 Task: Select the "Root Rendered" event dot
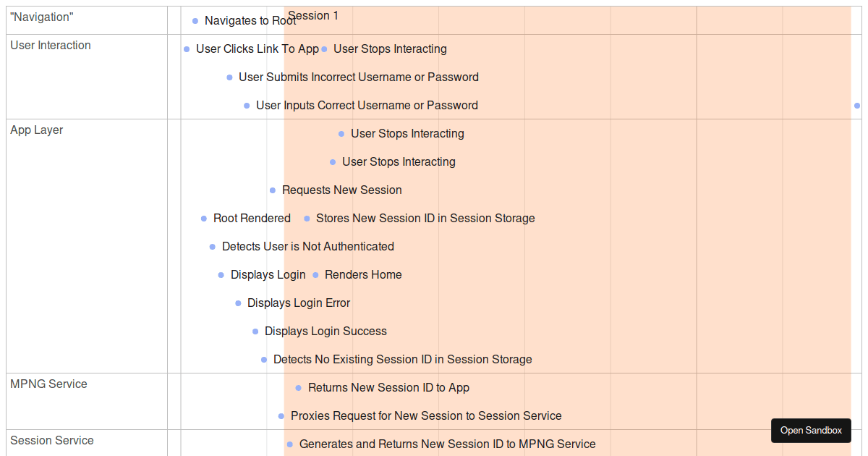point(203,218)
